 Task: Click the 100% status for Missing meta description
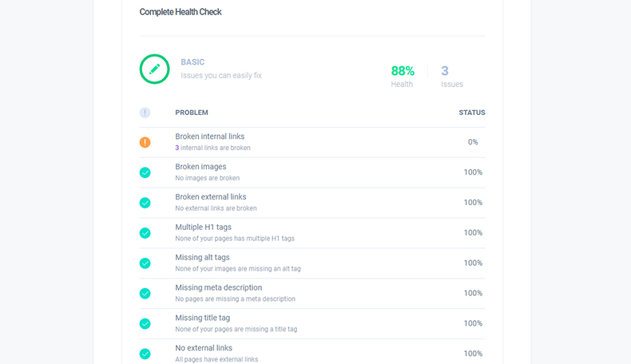coord(473,293)
